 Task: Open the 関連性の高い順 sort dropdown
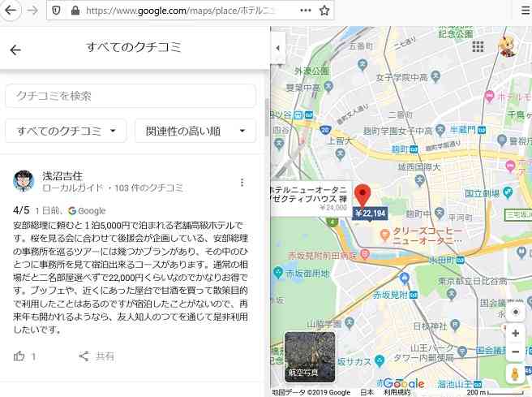(x=195, y=131)
